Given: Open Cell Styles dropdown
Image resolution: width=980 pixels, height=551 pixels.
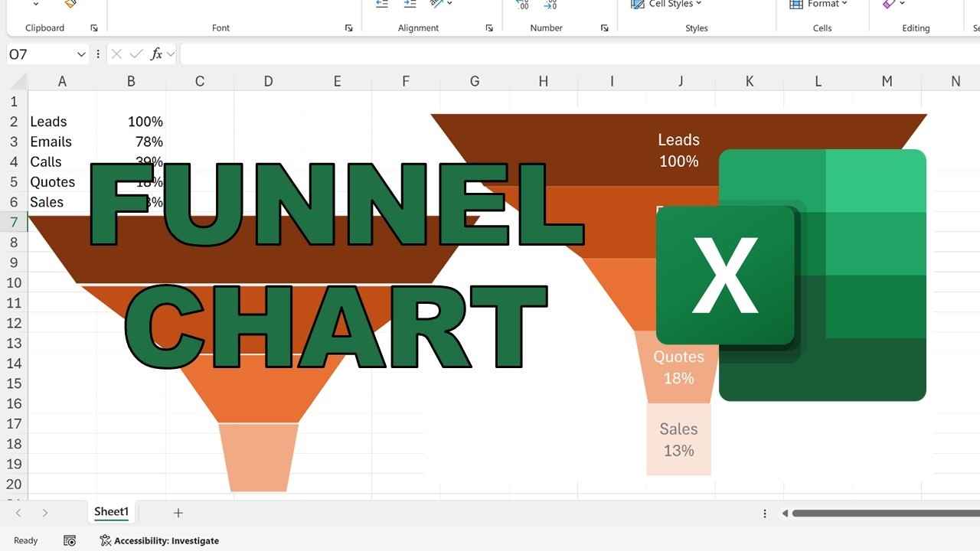Looking at the screenshot, I should pyautogui.click(x=666, y=4).
